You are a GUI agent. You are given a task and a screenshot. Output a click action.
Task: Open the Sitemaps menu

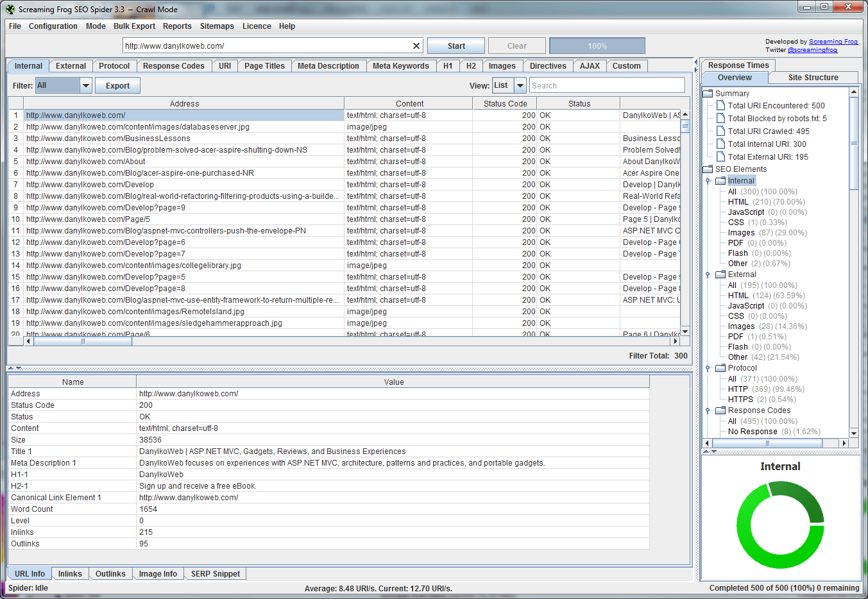(x=217, y=26)
